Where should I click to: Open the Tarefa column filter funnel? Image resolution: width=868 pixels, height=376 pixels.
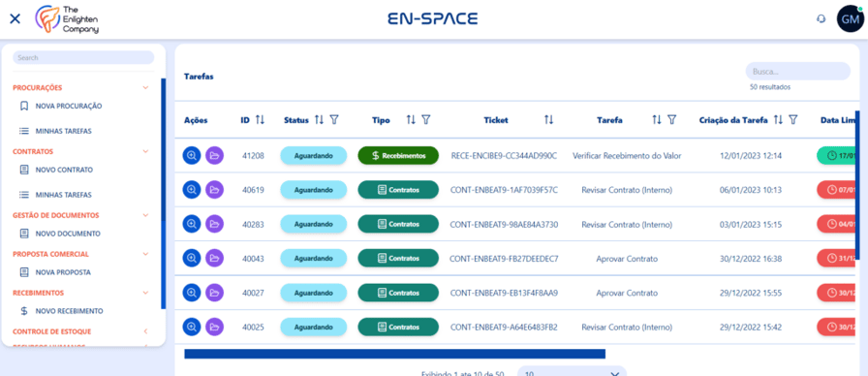(671, 119)
